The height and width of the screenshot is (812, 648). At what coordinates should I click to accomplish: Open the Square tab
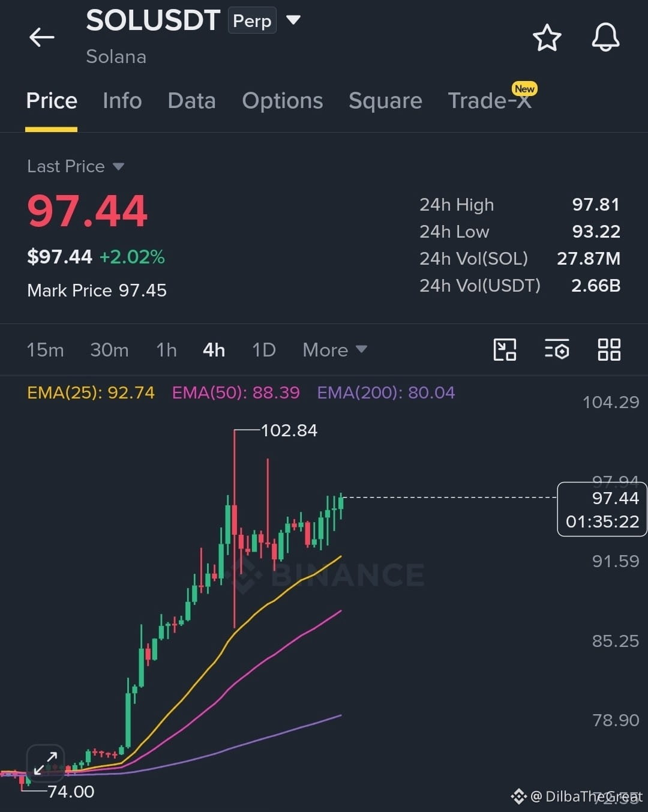point(385,101)
